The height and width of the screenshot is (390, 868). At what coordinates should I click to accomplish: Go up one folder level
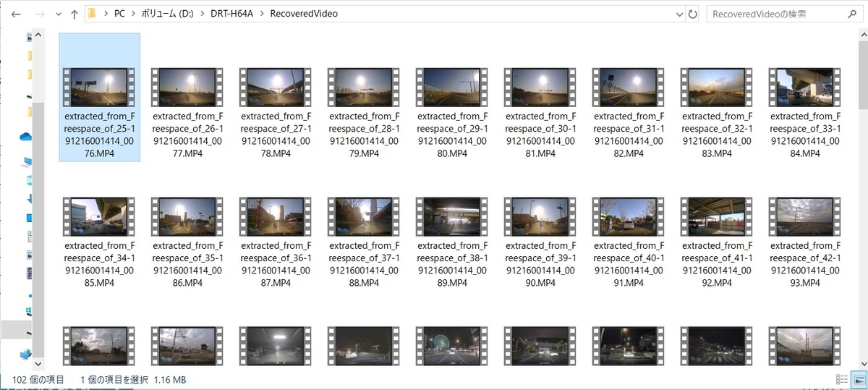point(75,14)
